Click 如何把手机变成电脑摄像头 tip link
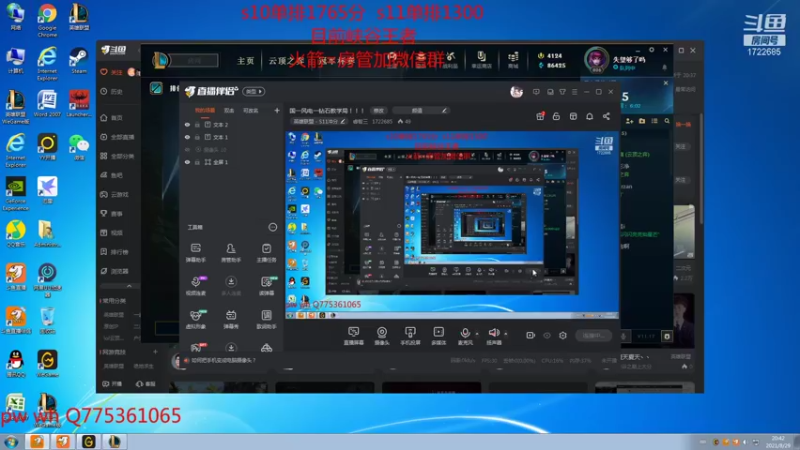This screenshot has height=450, width=800. pyautogui.click(x=223, y=360)
